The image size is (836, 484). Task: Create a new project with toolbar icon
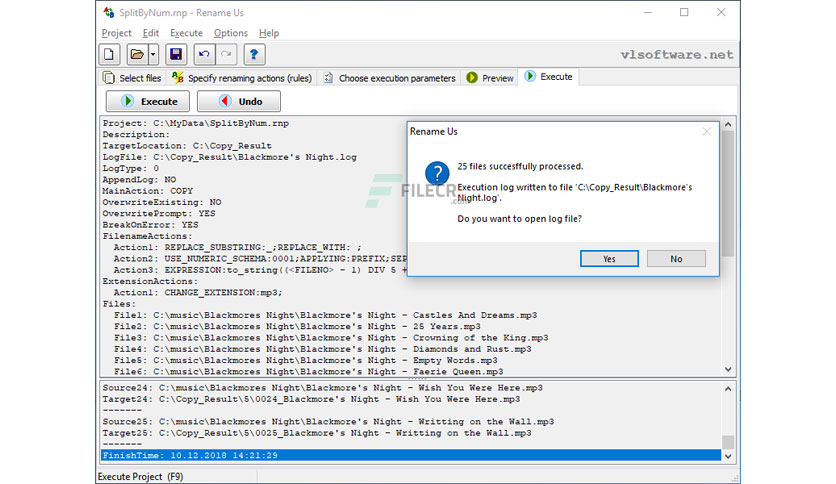109,54
